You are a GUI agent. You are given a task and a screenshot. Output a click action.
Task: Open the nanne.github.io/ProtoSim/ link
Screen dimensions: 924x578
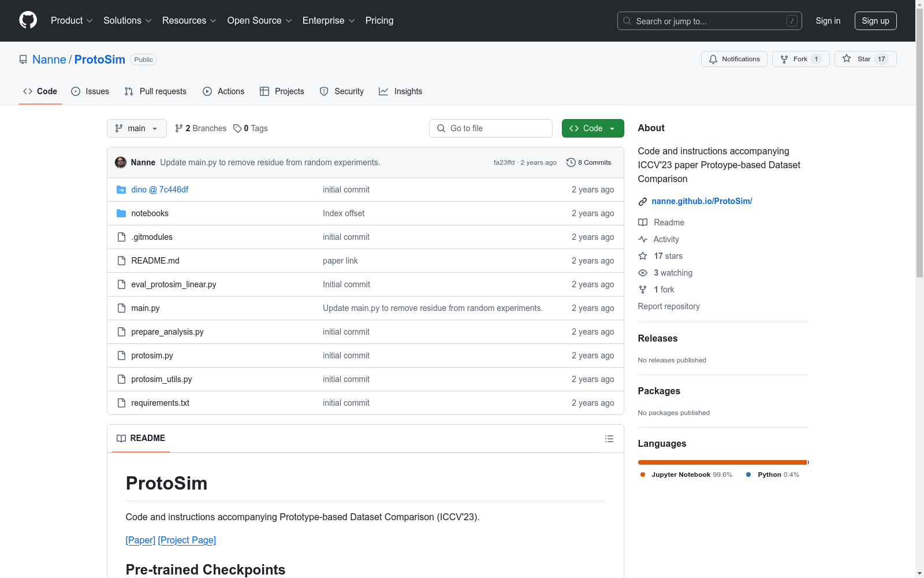702,201
